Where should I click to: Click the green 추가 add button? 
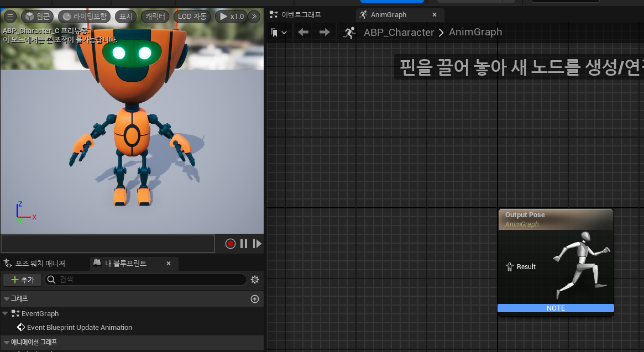pyautogui.click(x=23, y=280)
